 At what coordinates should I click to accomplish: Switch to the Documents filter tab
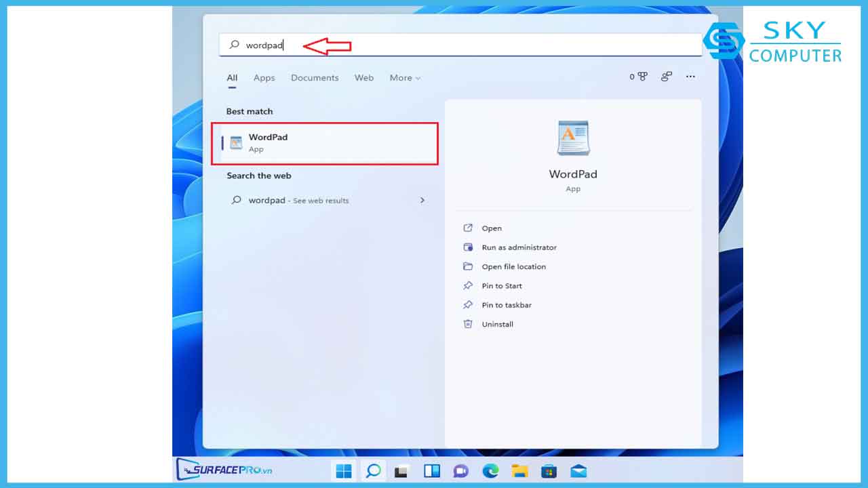pos(315,78)
